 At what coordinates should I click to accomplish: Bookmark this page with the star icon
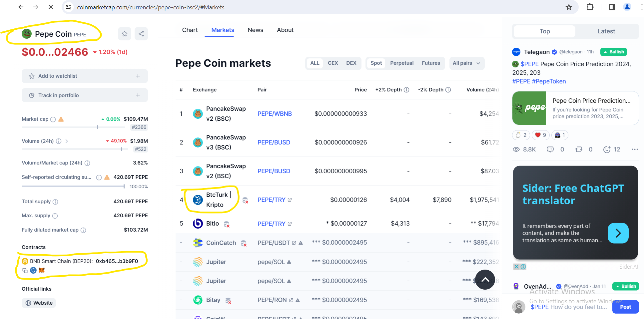click(x=569, y=7)
